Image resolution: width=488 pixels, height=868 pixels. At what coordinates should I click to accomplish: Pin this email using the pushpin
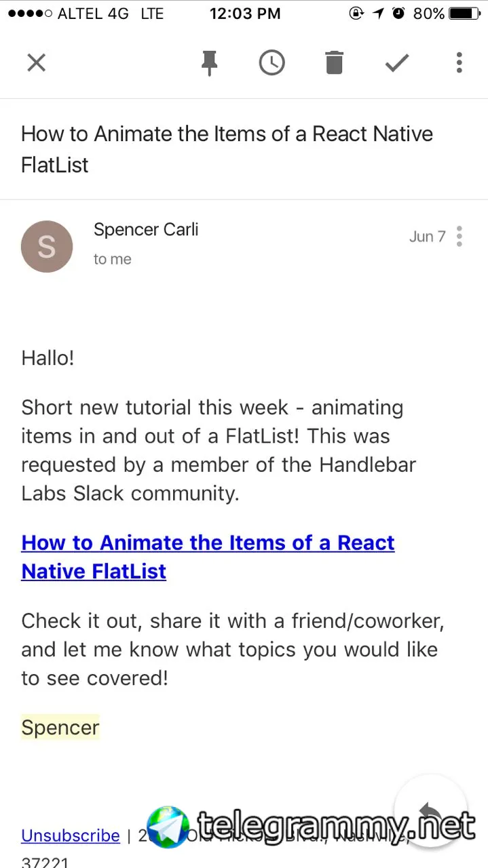[x=210, y=63]
